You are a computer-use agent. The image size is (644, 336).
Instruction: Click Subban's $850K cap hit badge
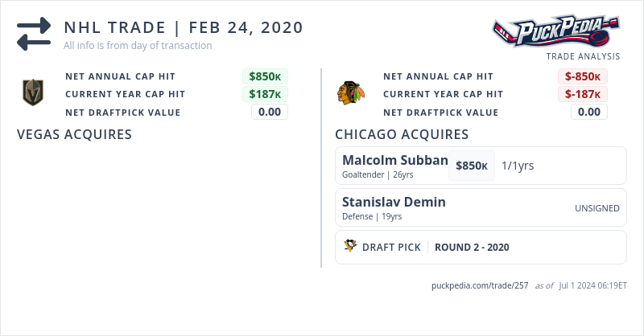click(471, 166)
